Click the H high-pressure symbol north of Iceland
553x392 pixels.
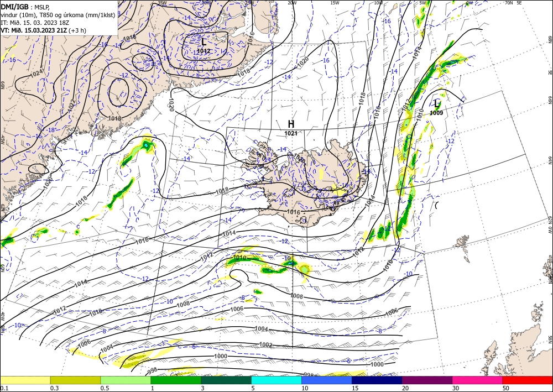tap(291, 124)
